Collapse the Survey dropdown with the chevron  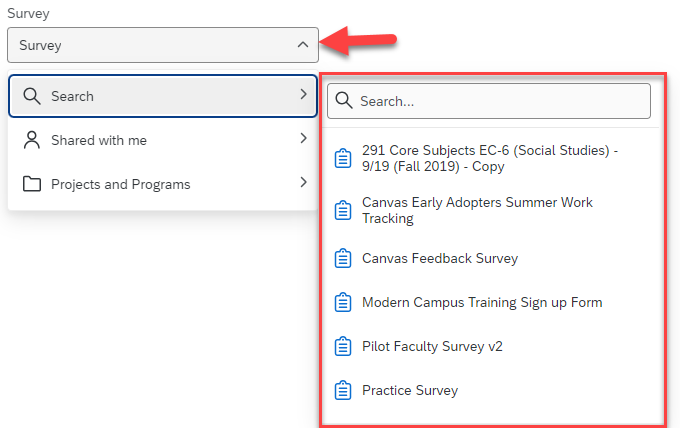(x=303, y=45)
